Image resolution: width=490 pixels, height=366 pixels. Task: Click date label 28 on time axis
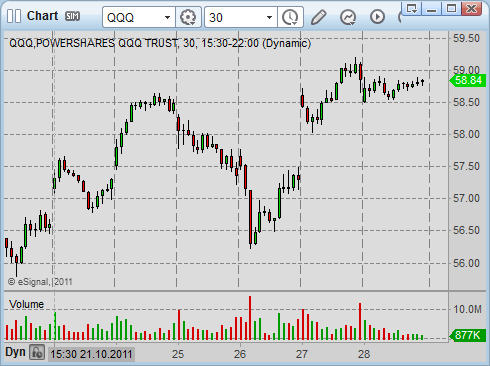click(364, 354)
